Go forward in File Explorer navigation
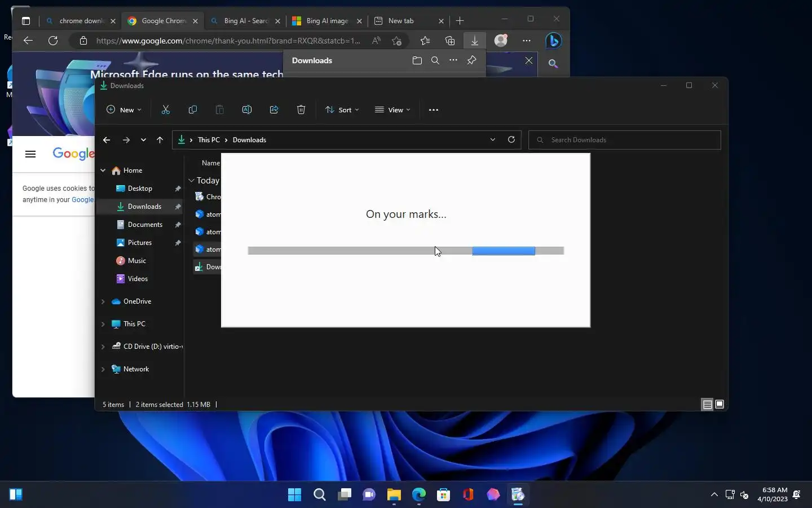 (126, 140)
